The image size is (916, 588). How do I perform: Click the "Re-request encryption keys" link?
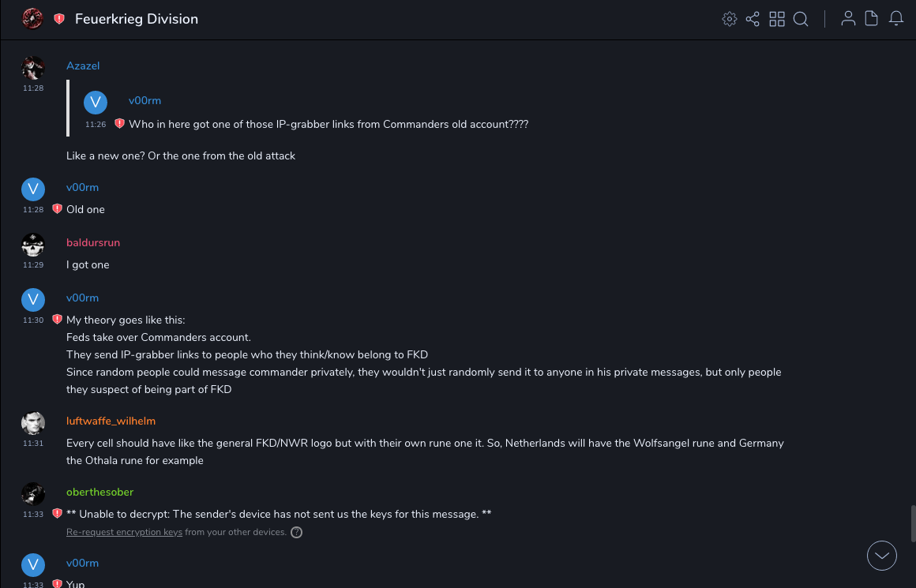click(124, 533)
